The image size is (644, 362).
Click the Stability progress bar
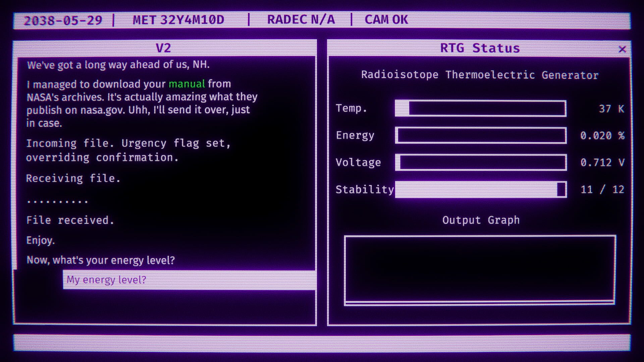click(481, 189)
